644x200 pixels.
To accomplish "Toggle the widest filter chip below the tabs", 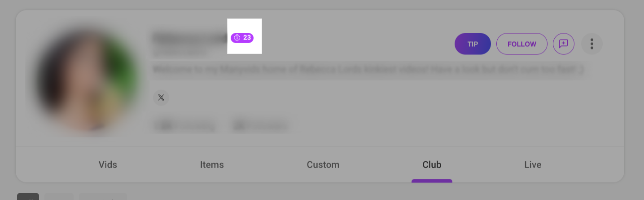I will [103, 197].
